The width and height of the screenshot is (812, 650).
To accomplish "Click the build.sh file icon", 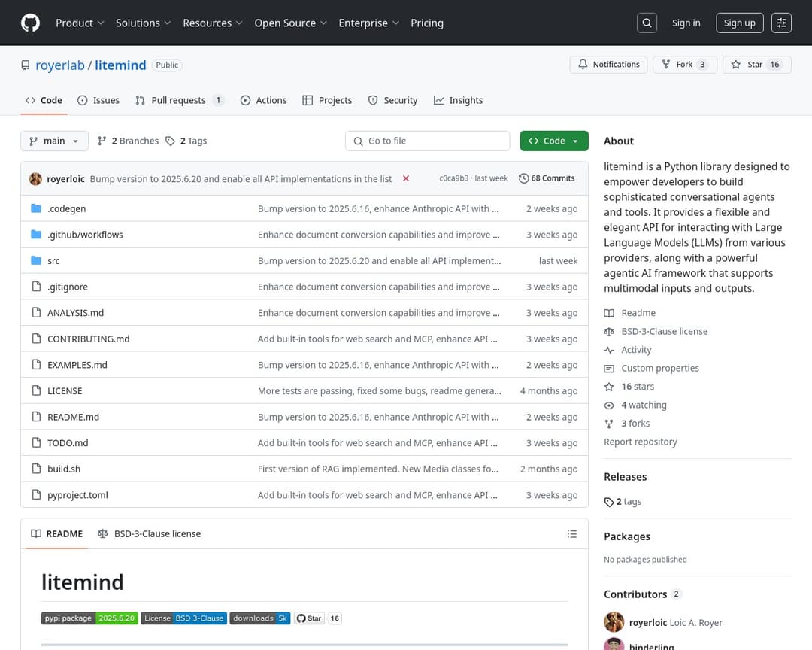I will coord(36,469).
